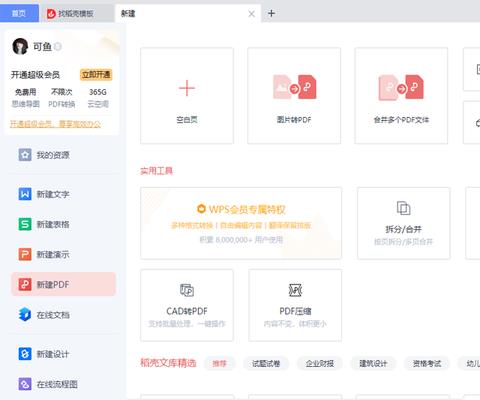Select 新建表格 in the sidebar
Viewport: 480px width, 400px height.
[x=63, y=224]
